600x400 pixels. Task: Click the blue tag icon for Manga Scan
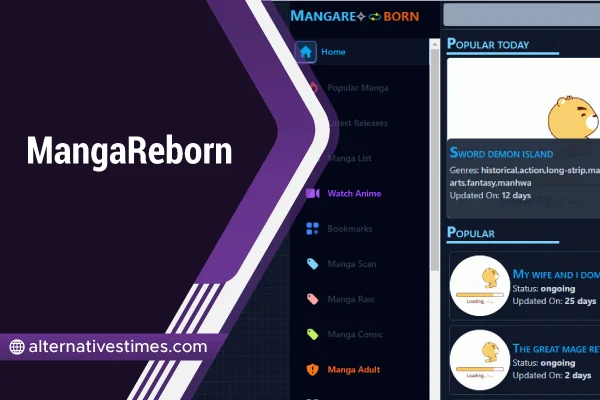(313, 264)
